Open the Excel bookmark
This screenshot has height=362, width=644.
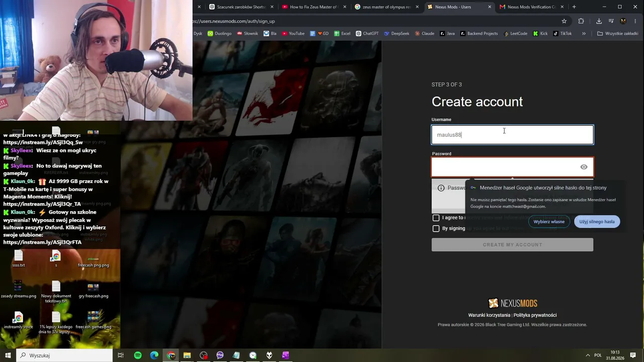pyautogui.click(x=342, y=34)
